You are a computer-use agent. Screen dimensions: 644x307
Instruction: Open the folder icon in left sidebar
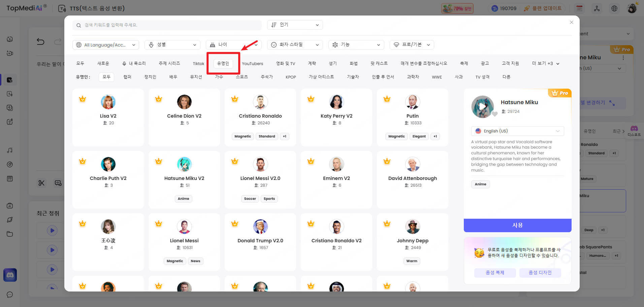pos(10,234)
